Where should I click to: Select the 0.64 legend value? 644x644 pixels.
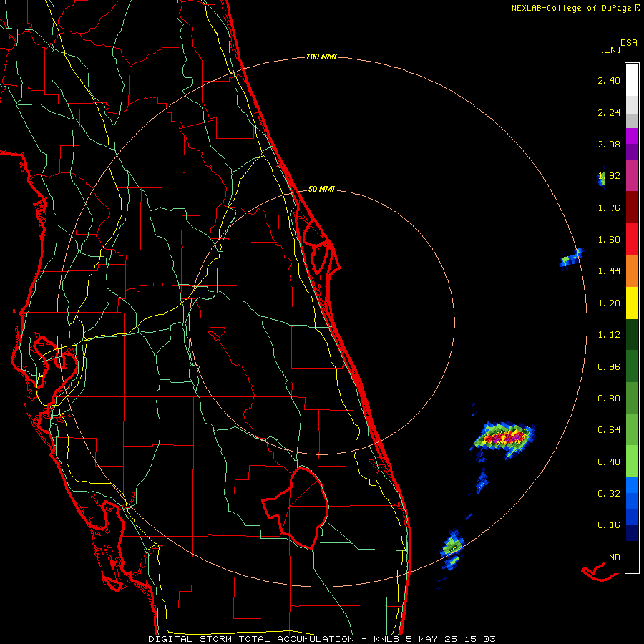pyautogui.click(x=609, y=430)
